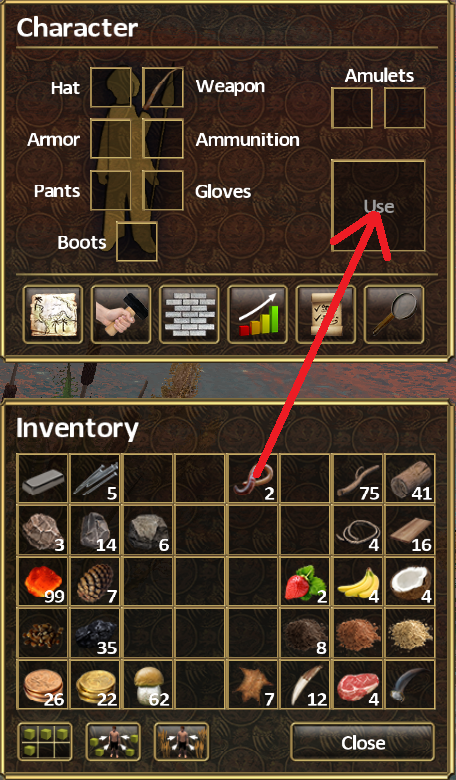Click the green cubes sort button
The height and width of the screenshot is (780, 456).
pyautogui.click(x=45, y=742)
